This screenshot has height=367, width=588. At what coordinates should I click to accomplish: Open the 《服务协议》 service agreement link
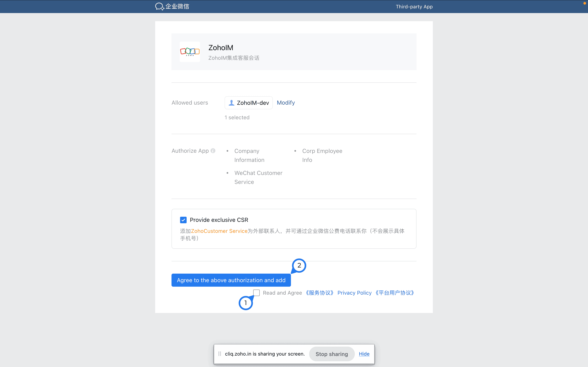point(320,293)
